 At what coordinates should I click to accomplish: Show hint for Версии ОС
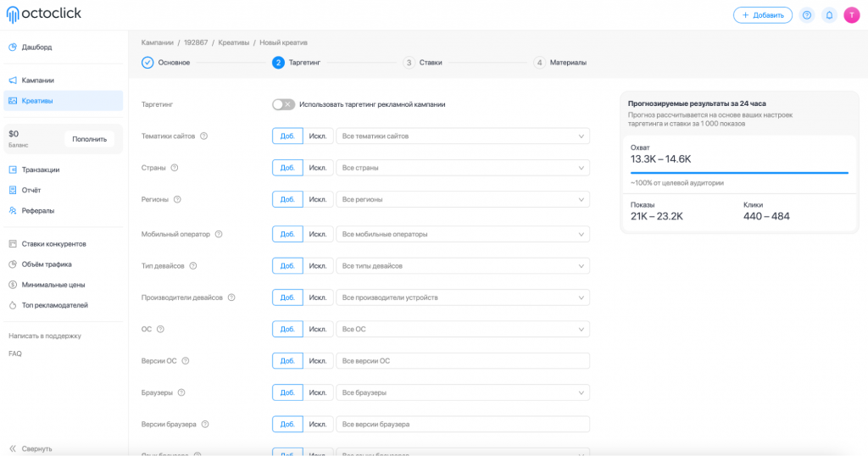[x=186, y=361]
